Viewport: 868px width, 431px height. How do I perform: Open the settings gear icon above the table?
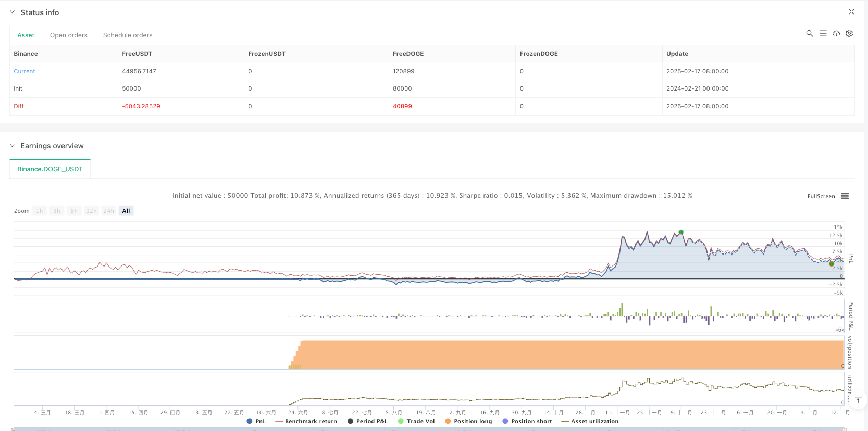(x=849, y=33)
